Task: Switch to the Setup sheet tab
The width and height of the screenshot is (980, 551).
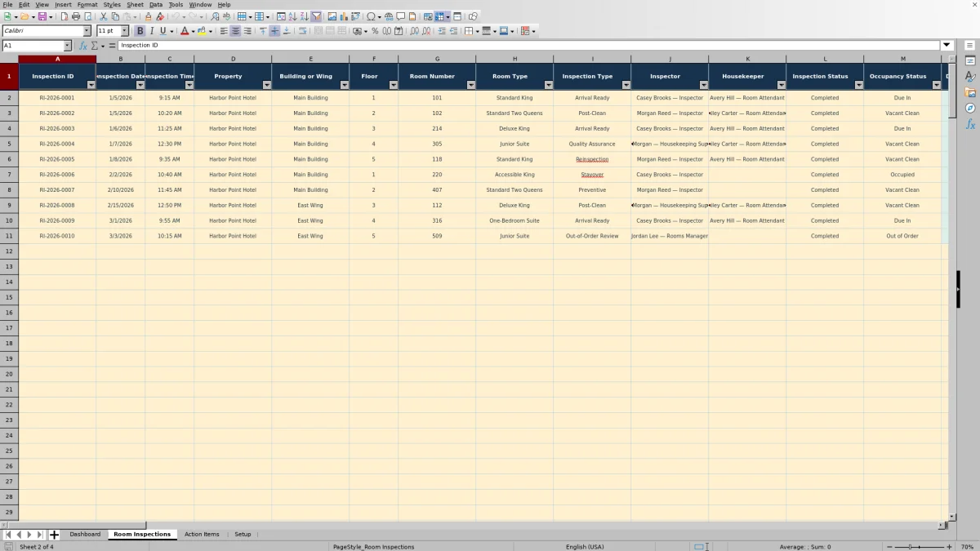Action: [x=243, y=535]
